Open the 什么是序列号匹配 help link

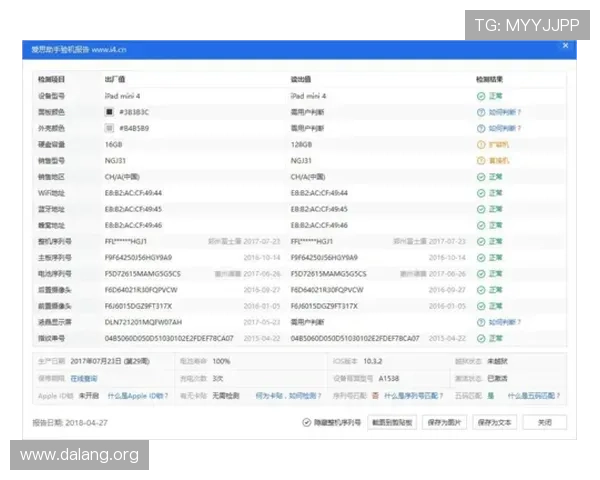414,396
